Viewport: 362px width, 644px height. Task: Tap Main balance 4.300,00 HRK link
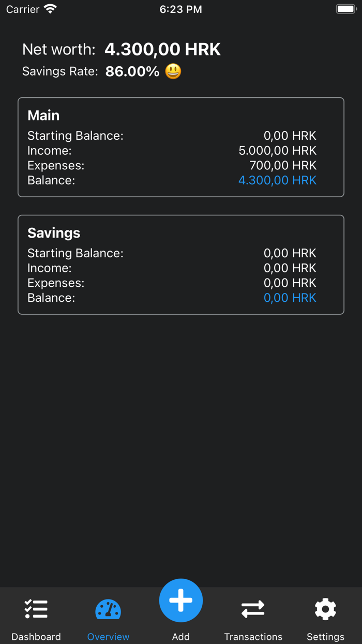coord(277,180)
